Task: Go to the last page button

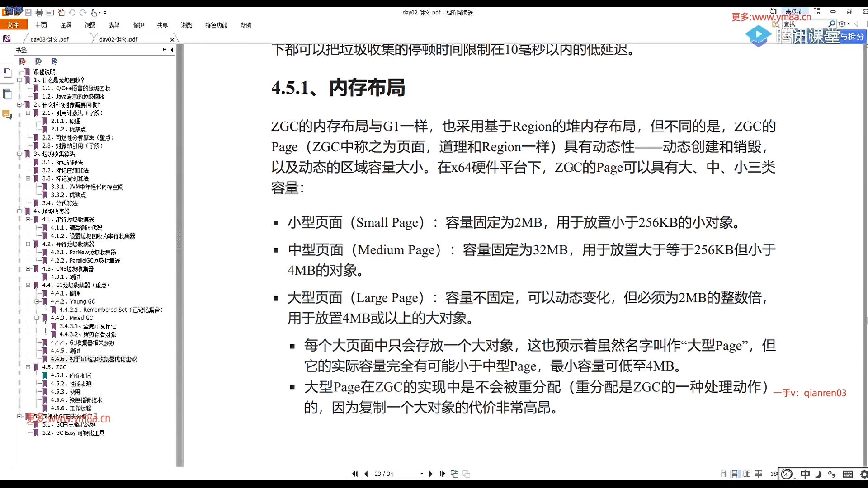Action: (442, 474)
